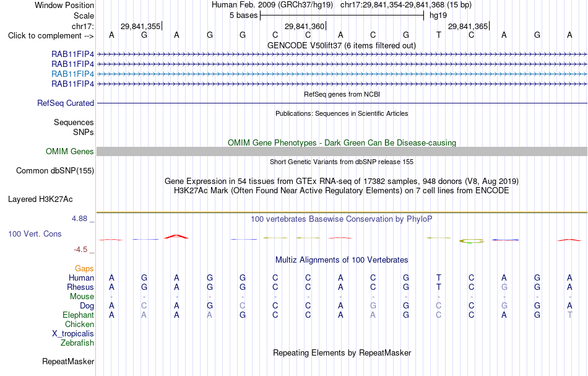Select the Zebrafish species row label
Screen dimensions: 588x376
(x=77, y=343)
